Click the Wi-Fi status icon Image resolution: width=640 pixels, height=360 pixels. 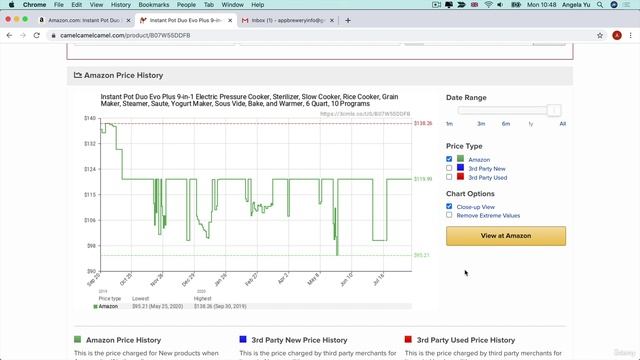tap(488, 5)
